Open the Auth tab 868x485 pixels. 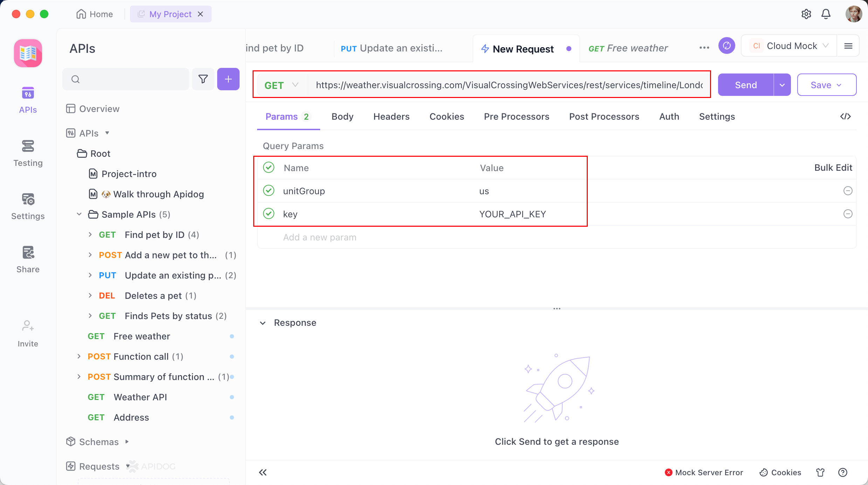click(669, 117)
